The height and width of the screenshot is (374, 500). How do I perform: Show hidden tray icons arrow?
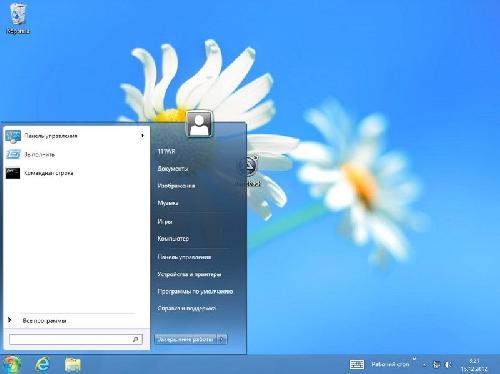(x=425, y=365)
